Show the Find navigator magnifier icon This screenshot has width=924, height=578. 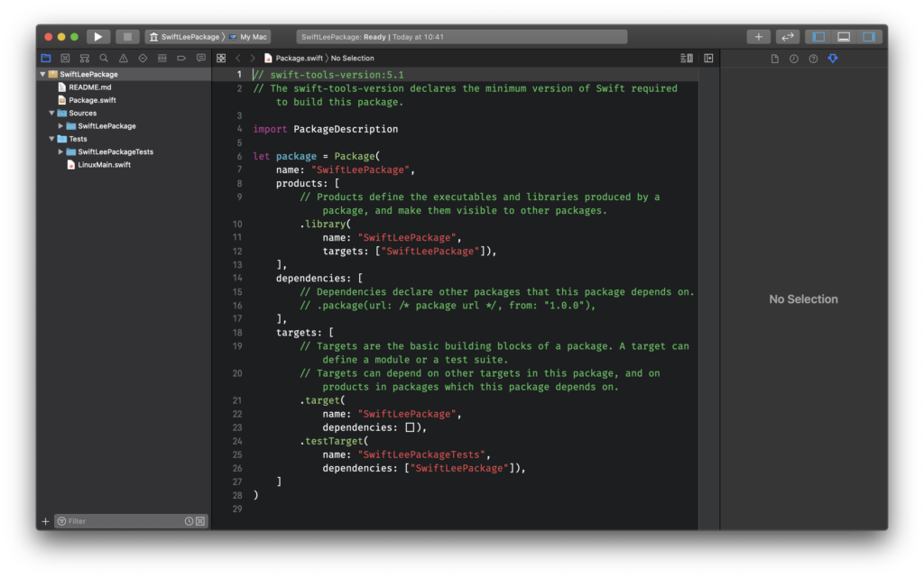point(104,59)
